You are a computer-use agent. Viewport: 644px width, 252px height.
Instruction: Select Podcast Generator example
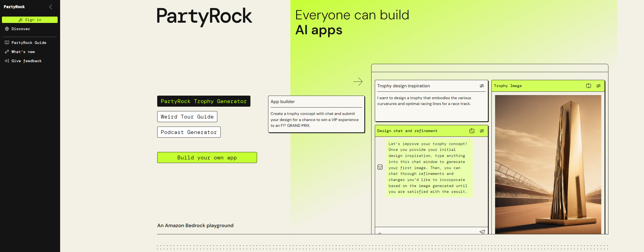pyautogui.click(x=189, y=132)
